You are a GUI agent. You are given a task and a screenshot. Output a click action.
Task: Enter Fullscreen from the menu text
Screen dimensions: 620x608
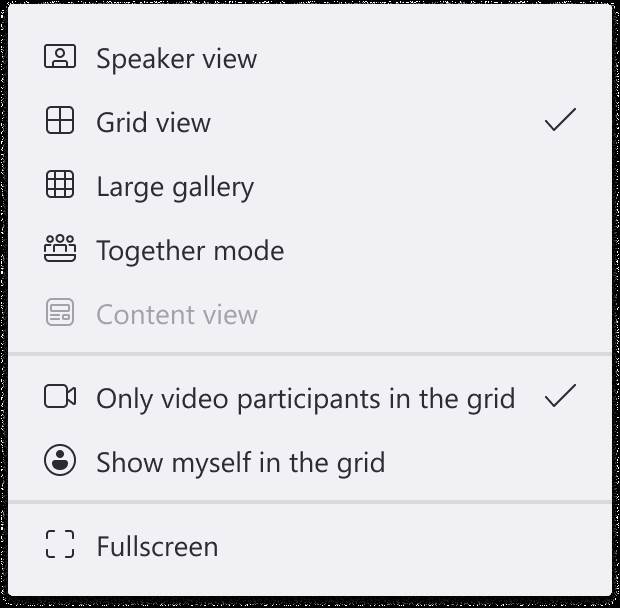[x=157, y=547]
